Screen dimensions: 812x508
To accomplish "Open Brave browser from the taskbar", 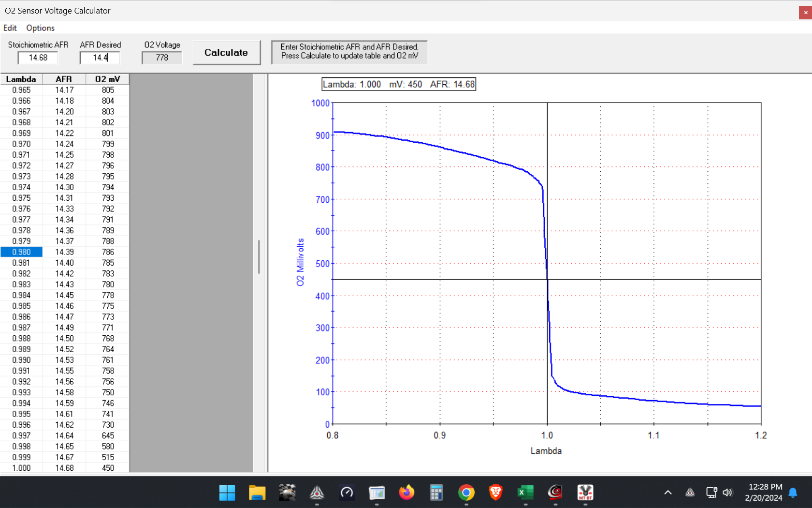I will coord(495,493).
